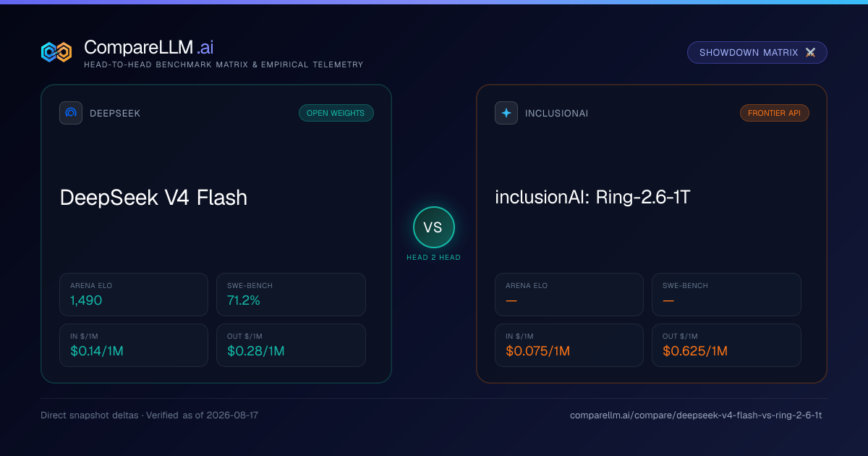Click the CompareLLM.ai site title
The height and width of the screenshot is (456, 868).
[x=148, y=47]
